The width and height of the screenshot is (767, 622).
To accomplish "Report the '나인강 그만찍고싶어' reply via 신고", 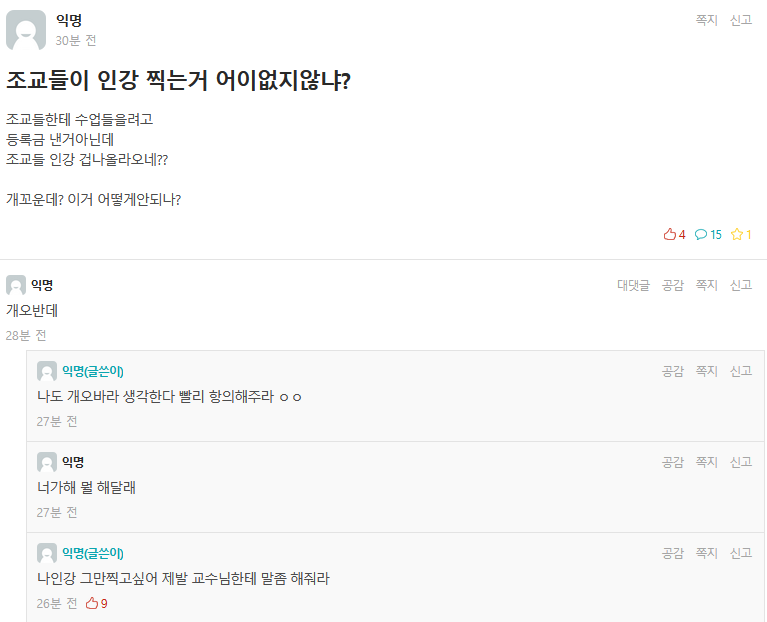I will [x=740, y=553].
